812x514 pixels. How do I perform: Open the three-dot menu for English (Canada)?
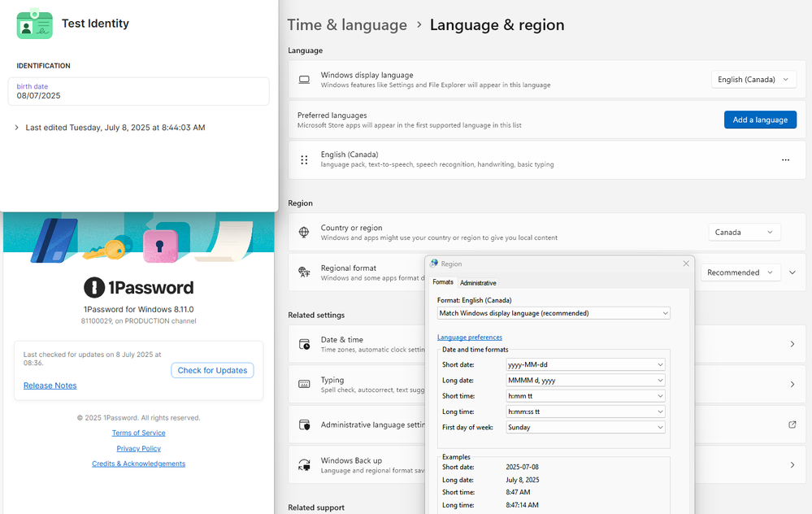click(785, 160)
